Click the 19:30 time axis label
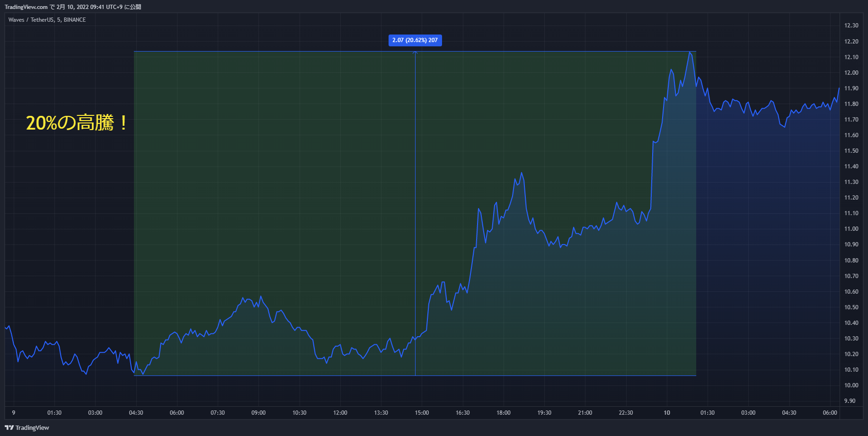This screenshot has height=436, width=868. coord(544,413)
